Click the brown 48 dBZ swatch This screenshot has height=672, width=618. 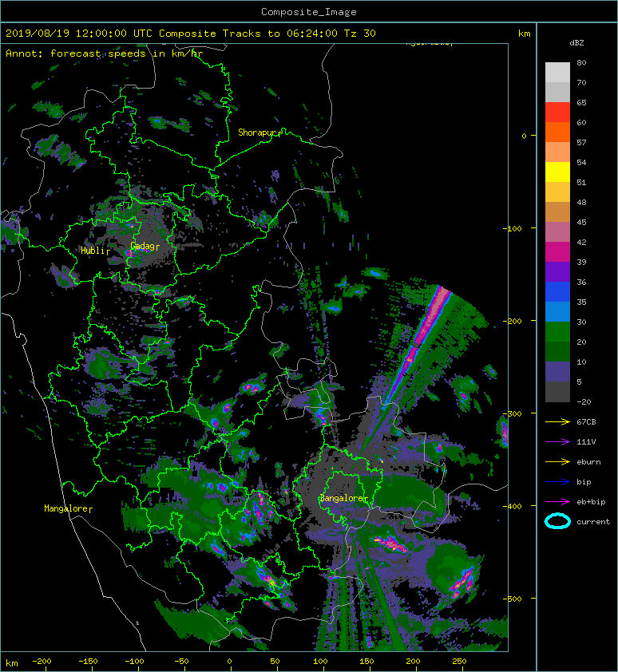pyautogui.click(x=557, y=211)
